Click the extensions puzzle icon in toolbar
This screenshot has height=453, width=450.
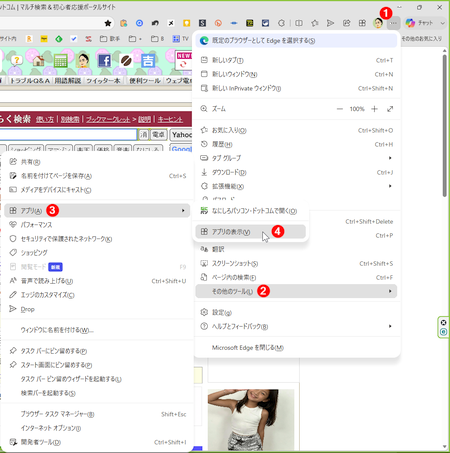coord(281,23)
